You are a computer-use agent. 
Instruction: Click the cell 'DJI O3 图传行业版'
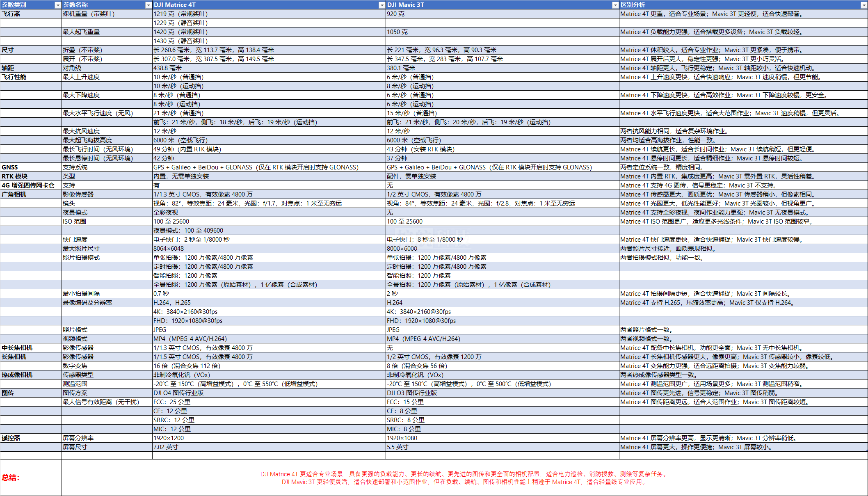coord(502,393)
